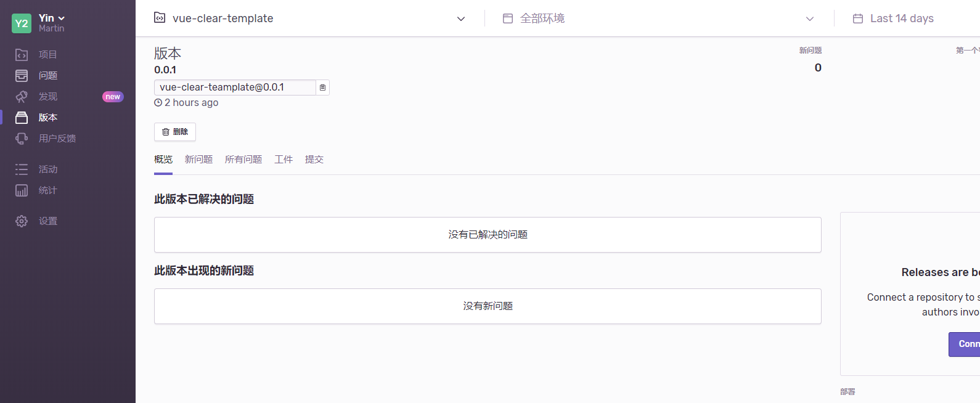Go to 统计 in the sidebar

[x=48, y=190]
